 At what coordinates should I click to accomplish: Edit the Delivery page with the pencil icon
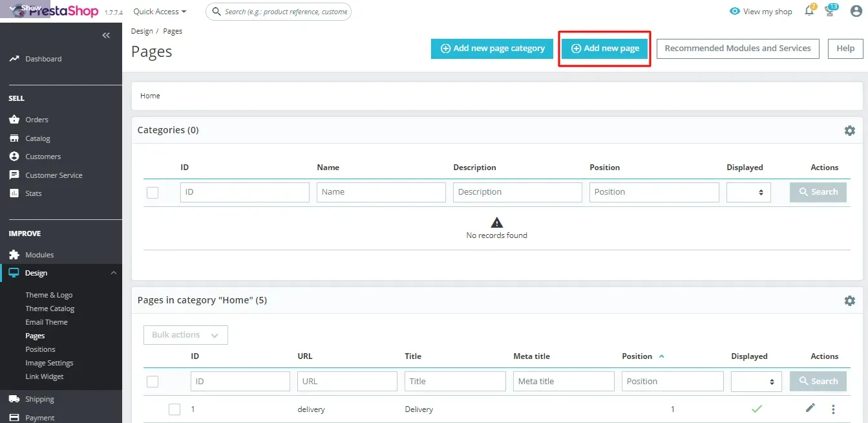tap(810, 408)
